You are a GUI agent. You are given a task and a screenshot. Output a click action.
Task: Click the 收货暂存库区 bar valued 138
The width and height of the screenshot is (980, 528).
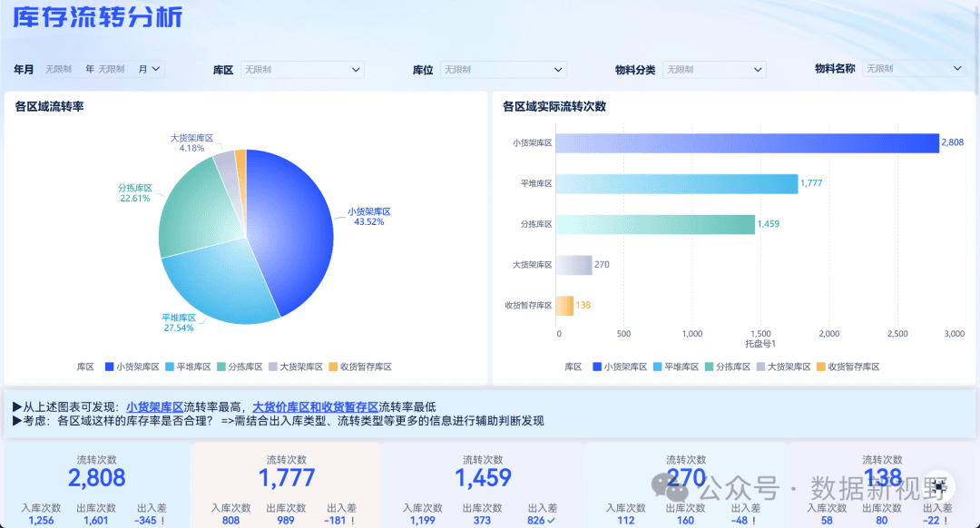(x=565, y=306)
